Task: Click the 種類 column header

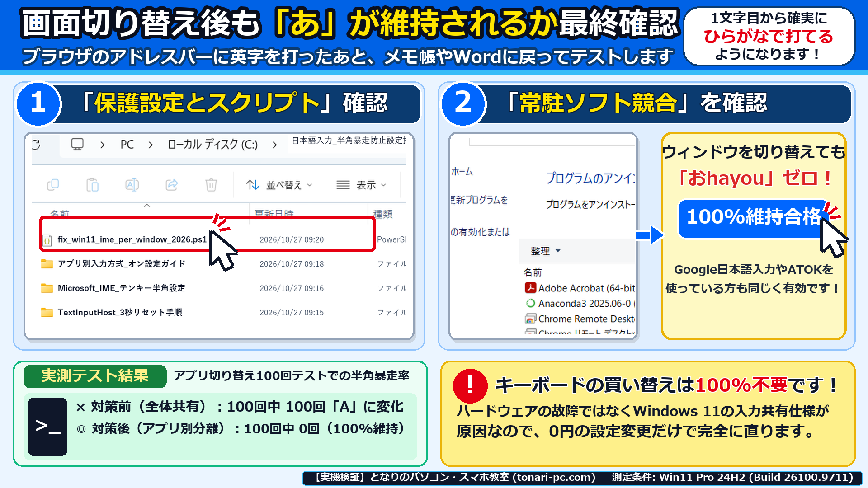Action: point(383,213)
